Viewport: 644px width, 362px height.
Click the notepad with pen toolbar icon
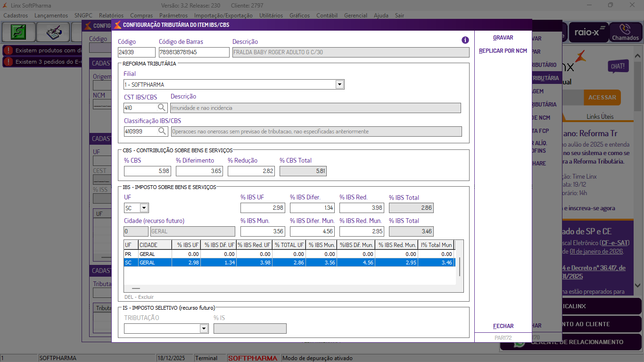point(55,32)
